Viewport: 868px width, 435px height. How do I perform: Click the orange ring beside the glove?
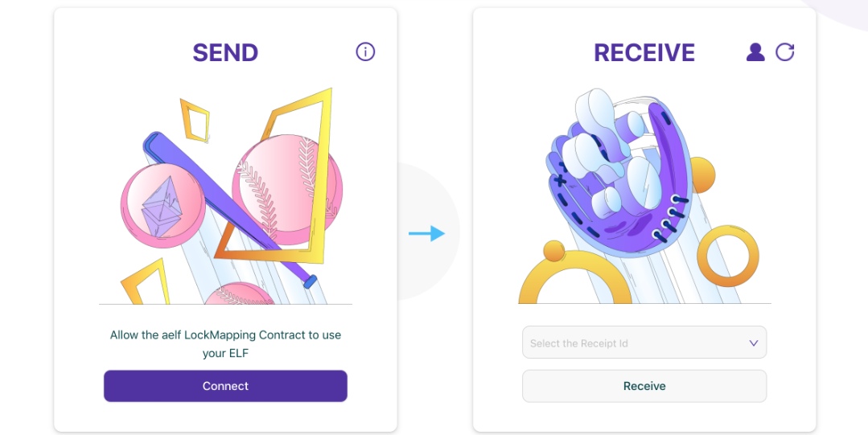727,256
